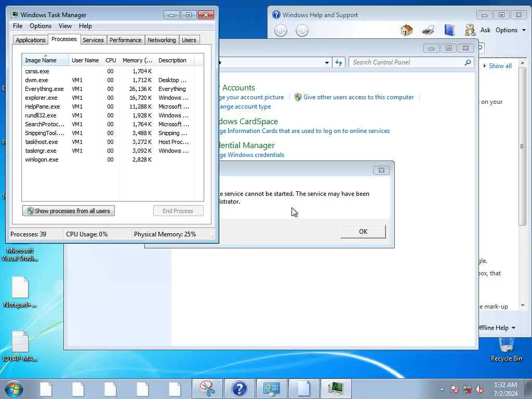Click the network tray icon
This screenshot has height=399, width=532.
coord(467,389)
